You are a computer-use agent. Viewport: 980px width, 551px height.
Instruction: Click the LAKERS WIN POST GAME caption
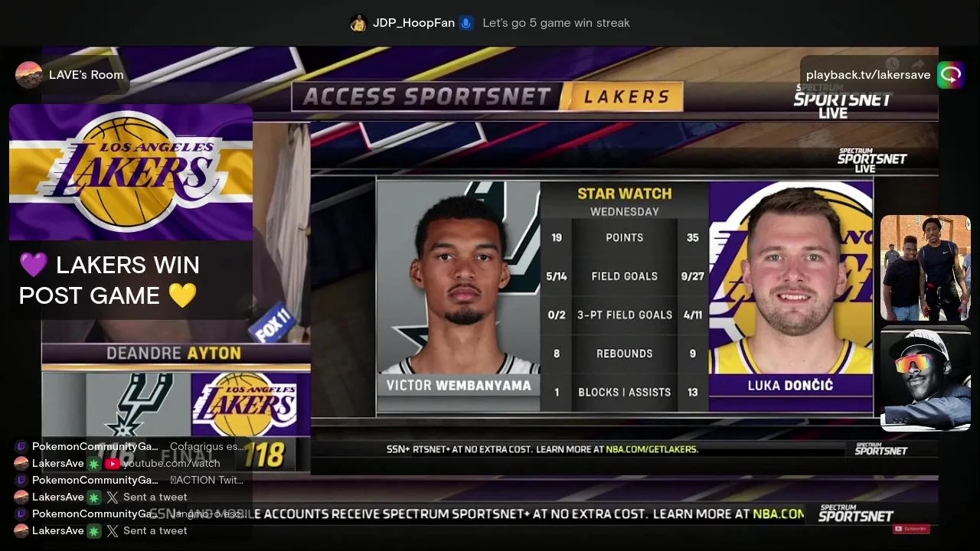click(109, 280)
